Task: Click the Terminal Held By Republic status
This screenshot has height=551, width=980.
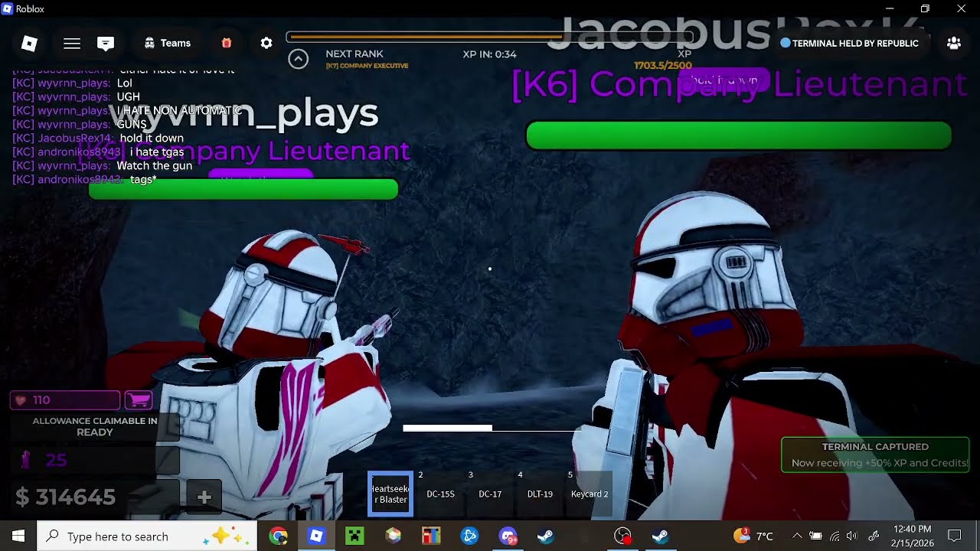Action: [849, 44]
